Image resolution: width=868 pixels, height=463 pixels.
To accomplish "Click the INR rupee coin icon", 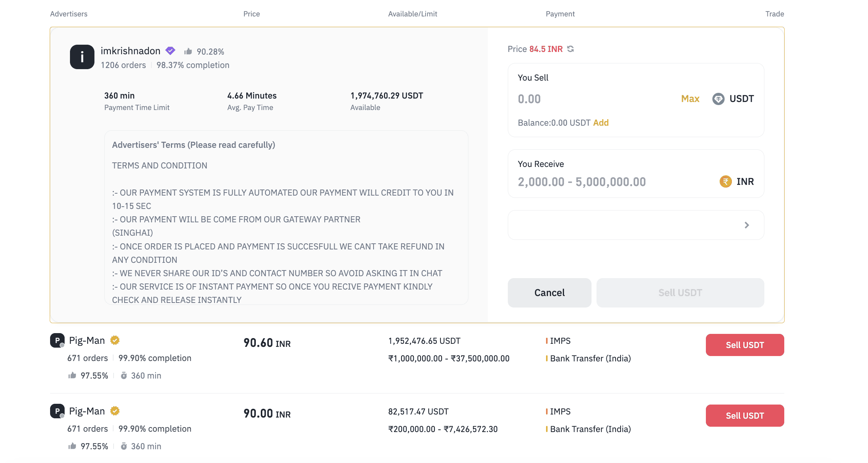I will 725,181.
